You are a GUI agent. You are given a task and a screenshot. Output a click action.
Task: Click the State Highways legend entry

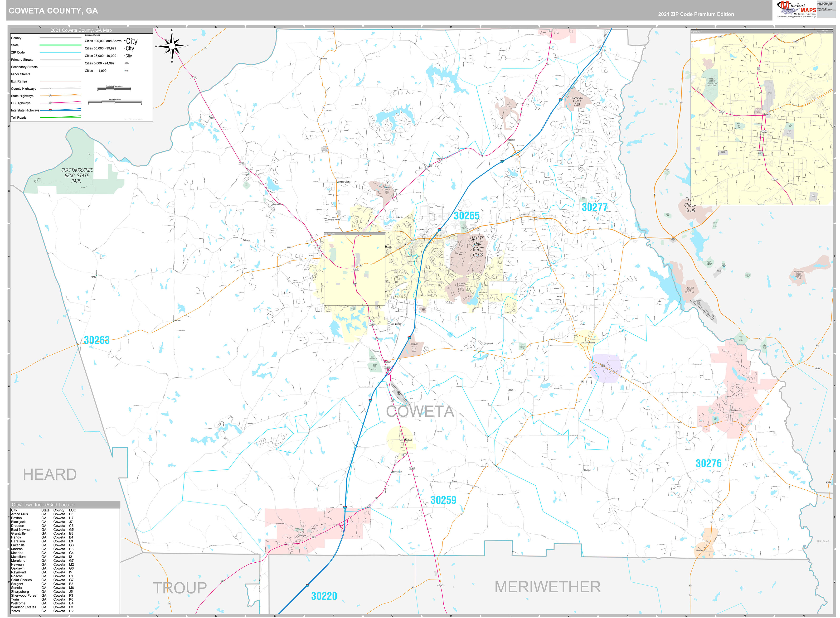(x=22, y=96)
